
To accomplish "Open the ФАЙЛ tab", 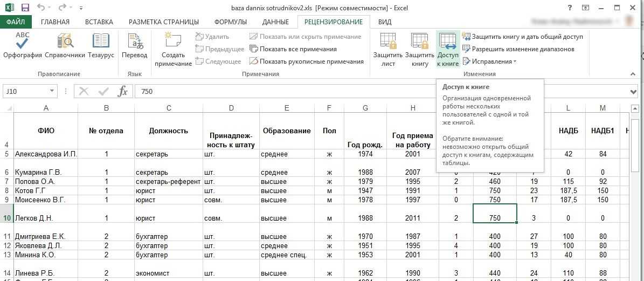I will pyautogui.click(x=16, y=22).
